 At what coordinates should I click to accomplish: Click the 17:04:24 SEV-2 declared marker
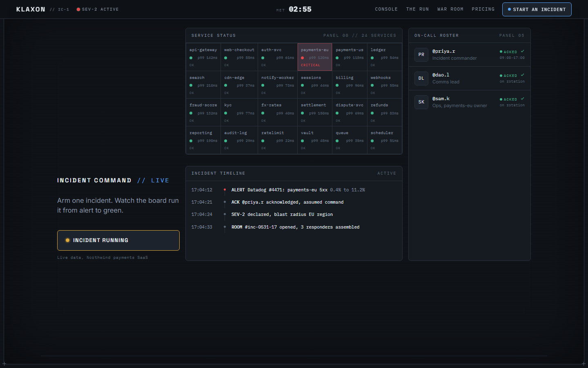[x=225, y=214]
